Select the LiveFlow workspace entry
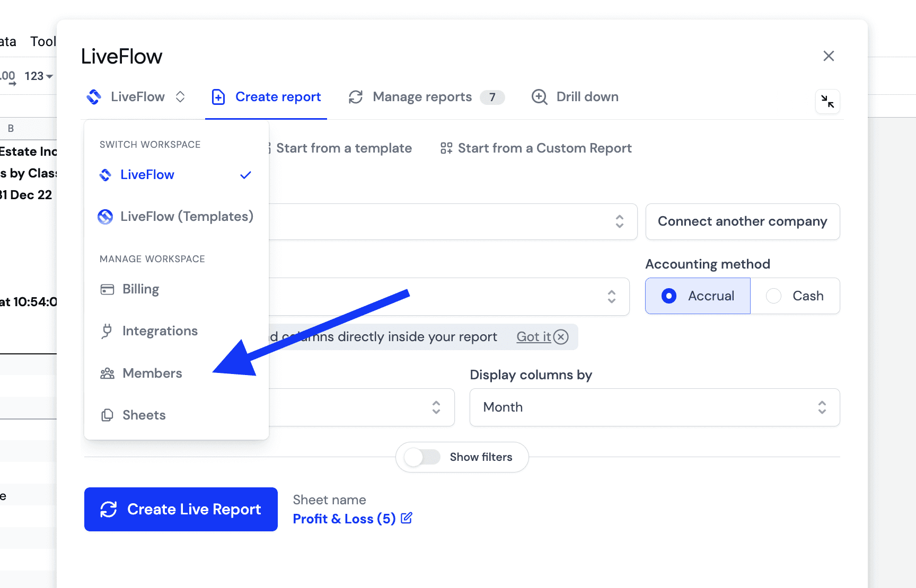 click(176, 175)
